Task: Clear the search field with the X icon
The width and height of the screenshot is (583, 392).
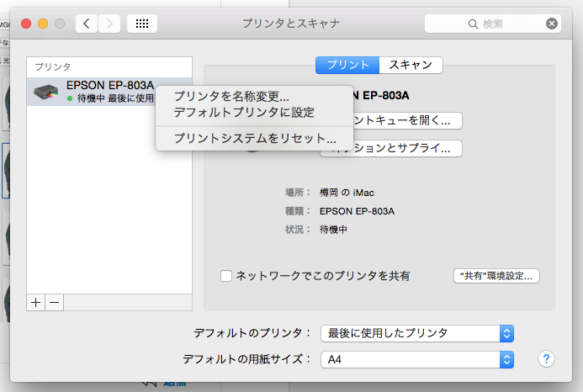Action: [x=552, y=24]
